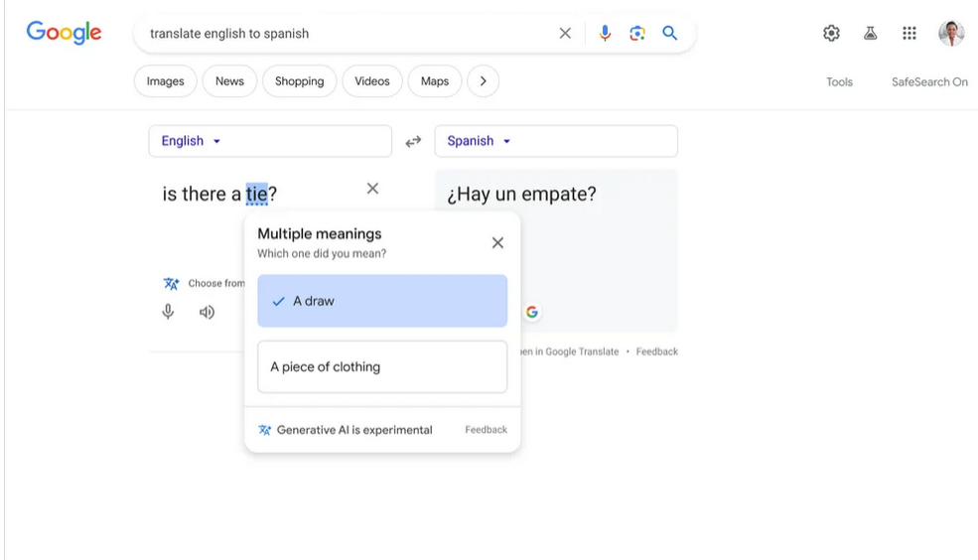978x560 pixels.
Task: Open the quick settings gear
Action: coord(831,33)
